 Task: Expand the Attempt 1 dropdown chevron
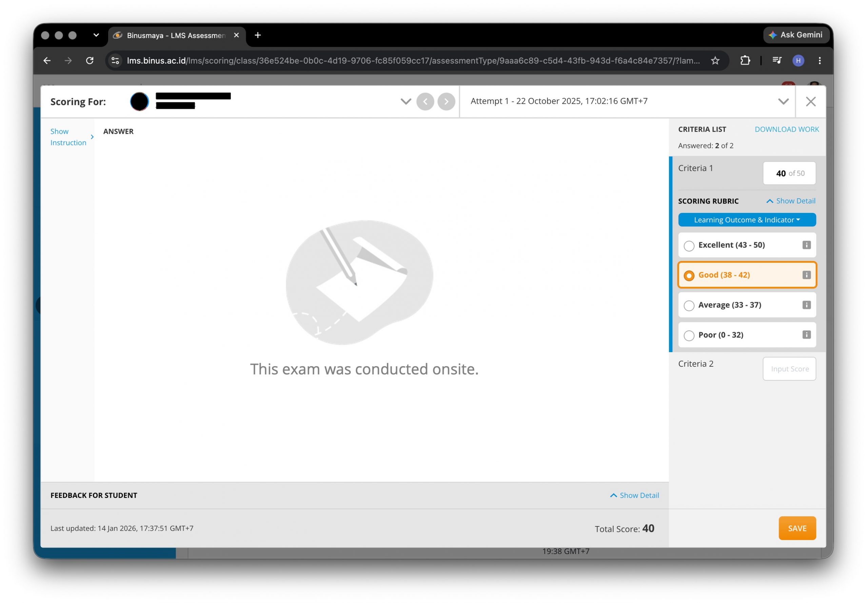tap(783, 101)
